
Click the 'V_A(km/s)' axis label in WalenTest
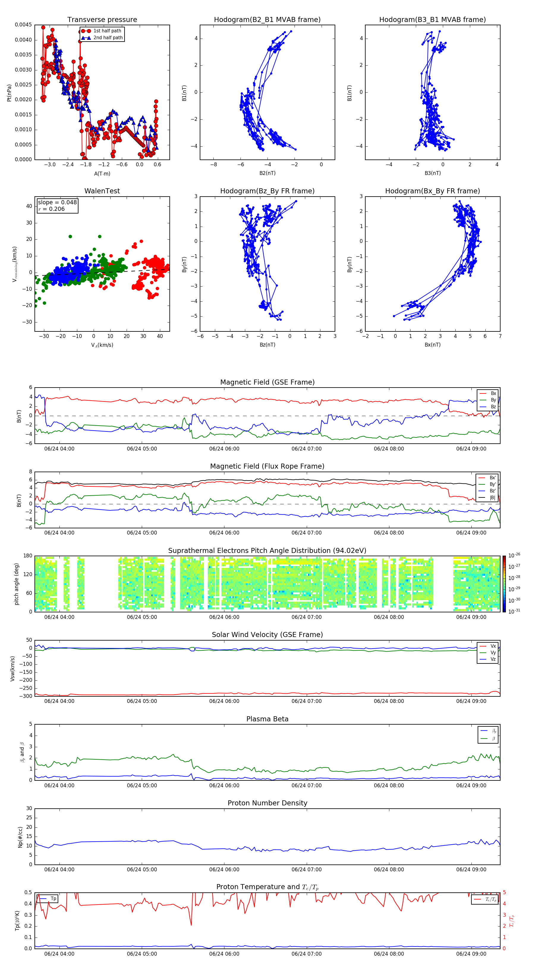[102, 345]
